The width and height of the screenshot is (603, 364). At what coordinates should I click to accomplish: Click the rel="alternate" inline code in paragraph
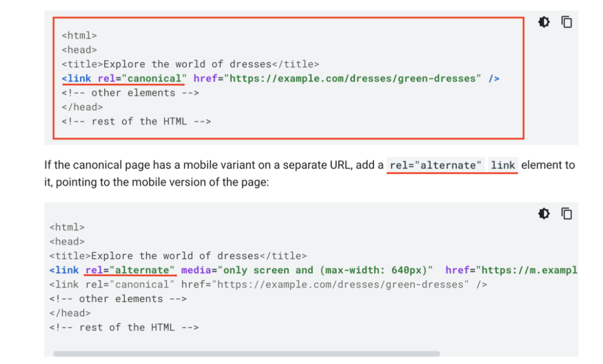point(435,166)
